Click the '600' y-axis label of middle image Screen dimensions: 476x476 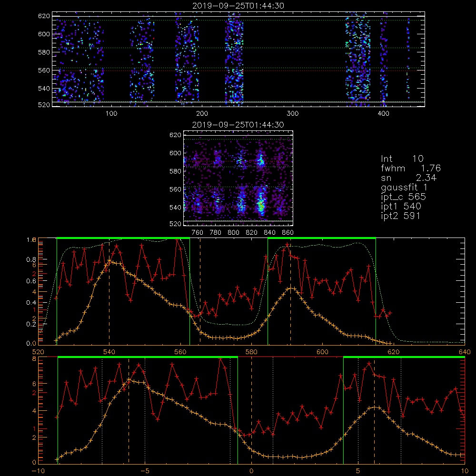click(x=175, y=153)
